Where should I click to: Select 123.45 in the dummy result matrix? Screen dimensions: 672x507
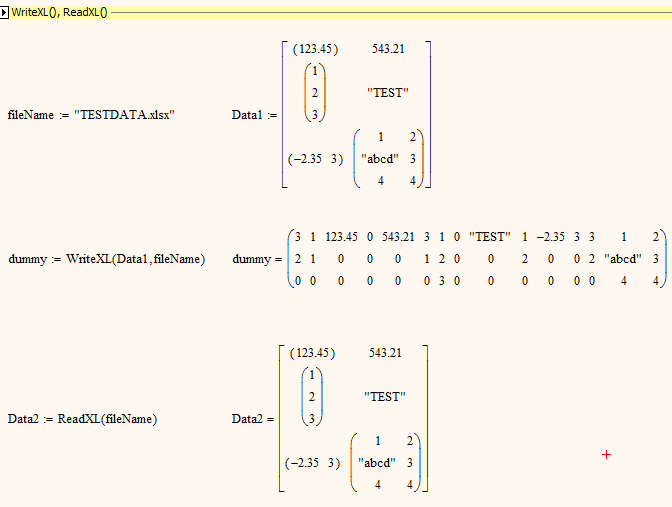click(341, 237)
